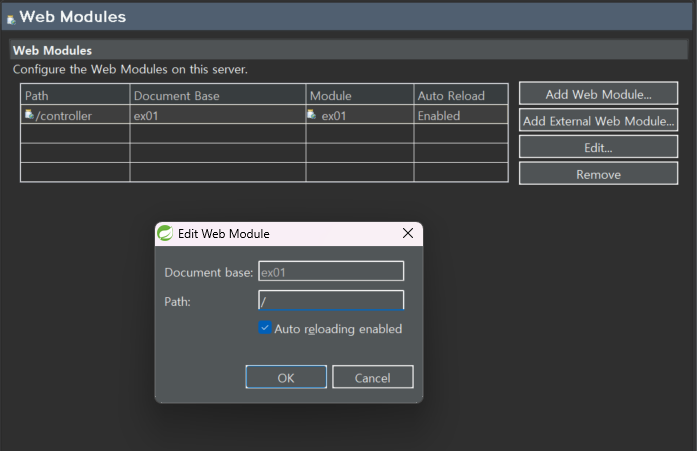Click the Document base field showing ex01
697x451 pixels.
pyautogui.click(x=331, y=271)
